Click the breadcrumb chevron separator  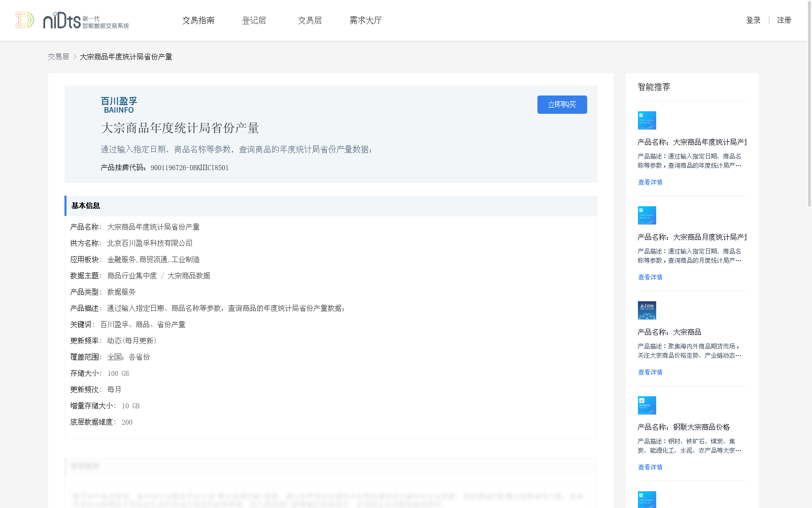click(75, 57)
